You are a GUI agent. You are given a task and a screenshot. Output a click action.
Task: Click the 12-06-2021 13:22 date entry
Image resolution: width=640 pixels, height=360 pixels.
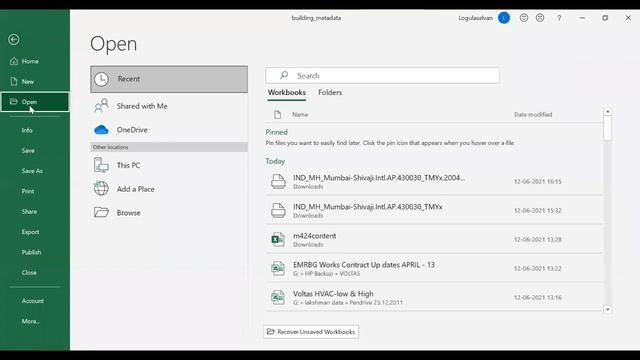[x=538, y=269]
